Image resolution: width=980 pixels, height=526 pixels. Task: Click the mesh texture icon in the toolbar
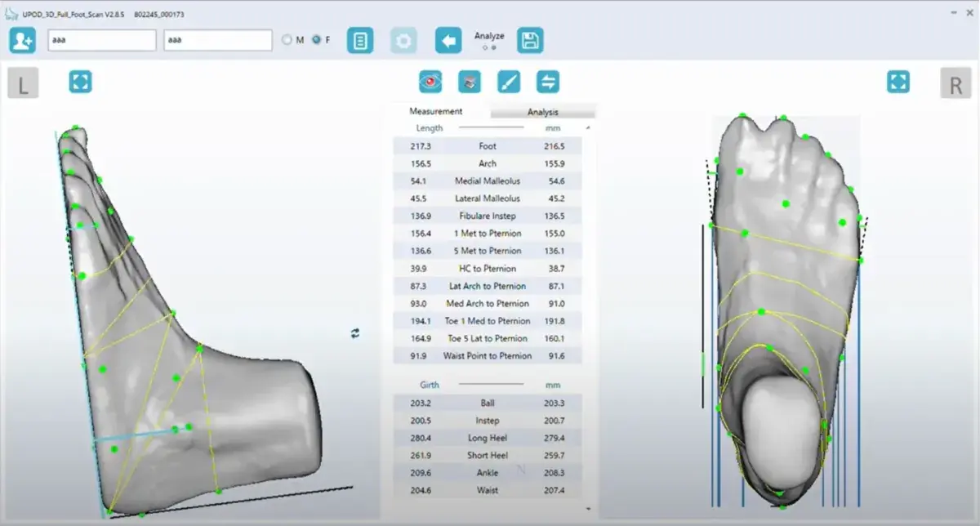click(468, 81)
